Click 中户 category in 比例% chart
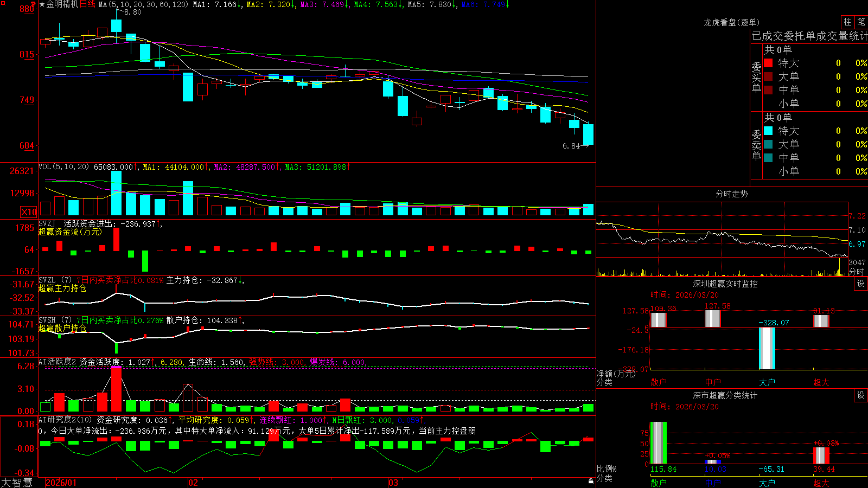The image size is (868, 488). (x=712, y=483)
